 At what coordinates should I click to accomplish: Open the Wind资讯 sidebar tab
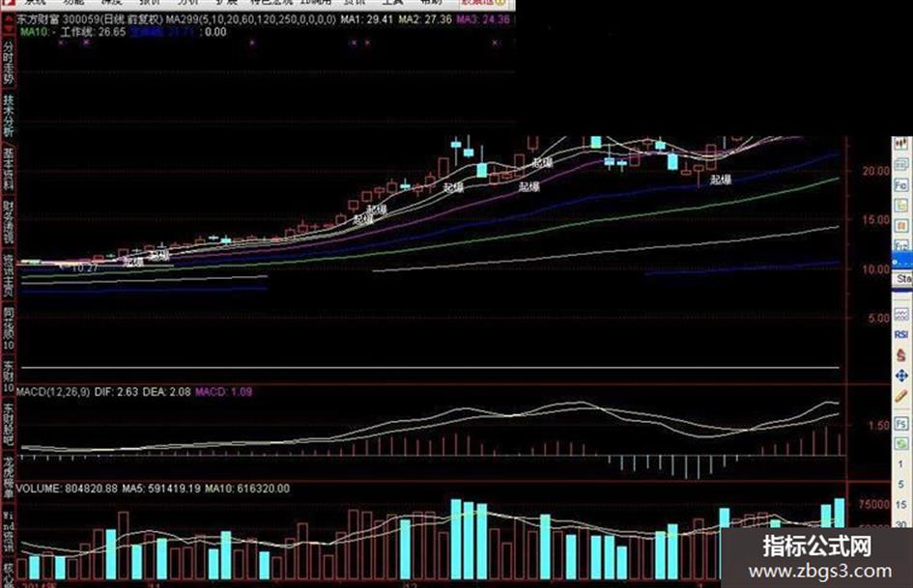coord(8,532)
